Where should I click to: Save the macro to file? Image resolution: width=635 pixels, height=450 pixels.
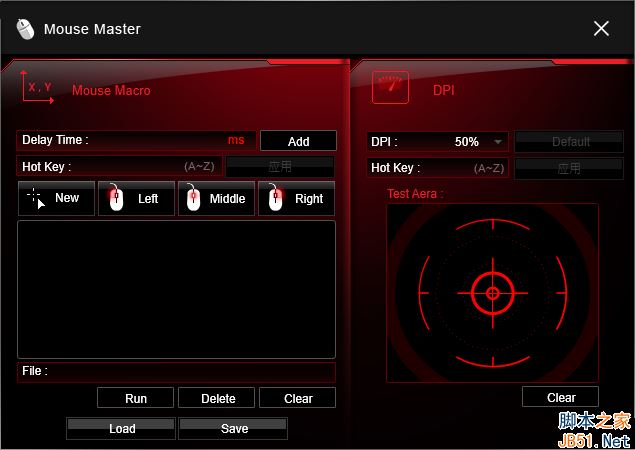tap(233, 428)
